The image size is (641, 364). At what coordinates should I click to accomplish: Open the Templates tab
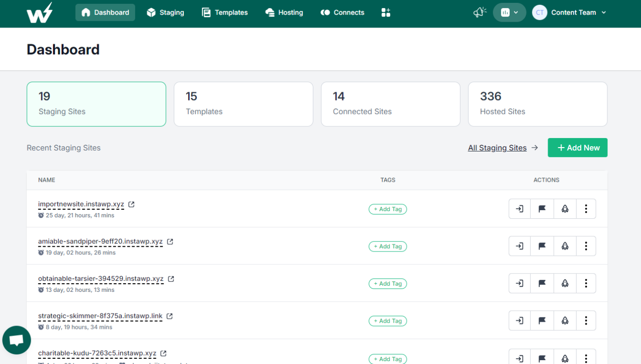(x=225, y=13)
